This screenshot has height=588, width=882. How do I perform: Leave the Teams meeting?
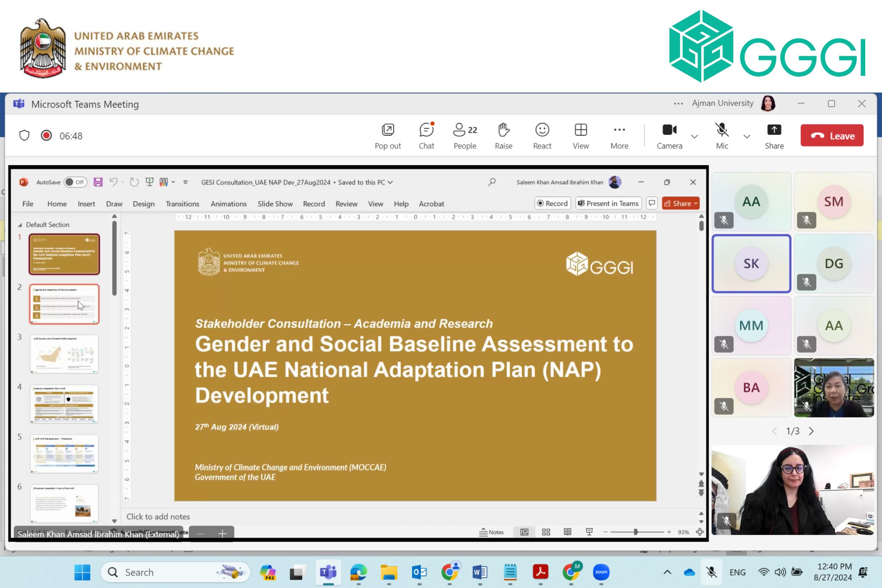(832, 136)
